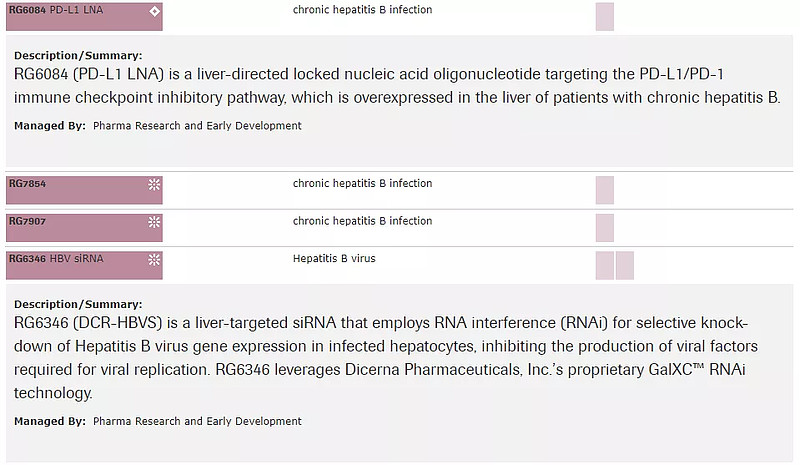Click the Hepatitis B virus indication text
This screenshot has height=465, width=800.
coord(334,259)
